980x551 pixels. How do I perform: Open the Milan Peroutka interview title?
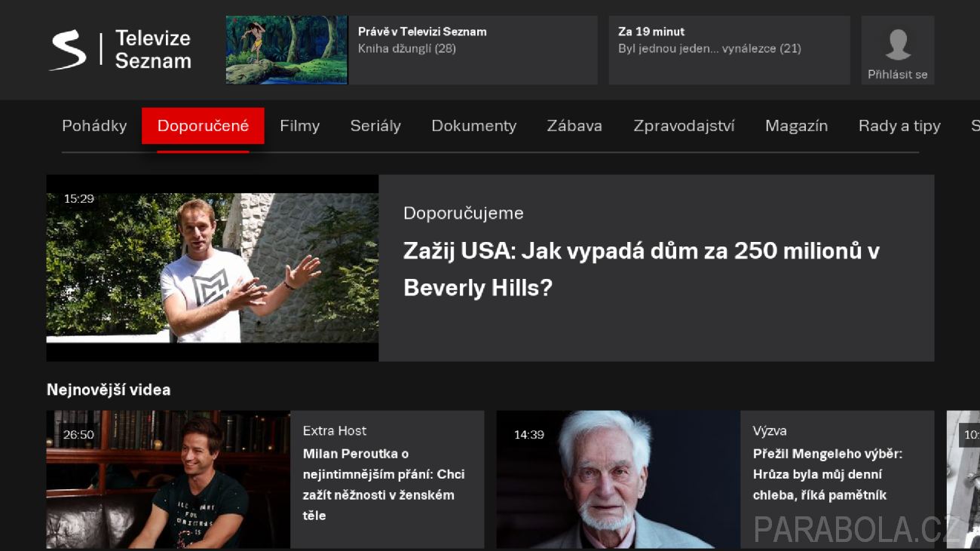pos(384,485)
